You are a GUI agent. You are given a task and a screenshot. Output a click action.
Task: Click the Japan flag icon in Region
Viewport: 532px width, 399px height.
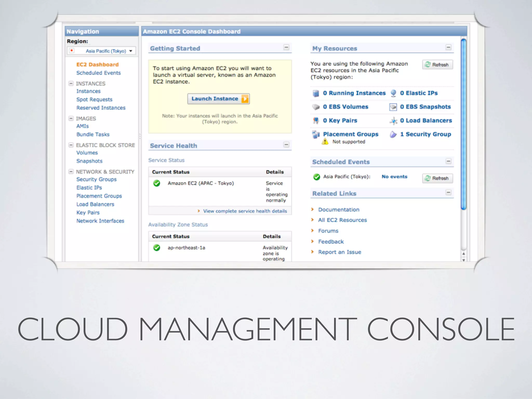tap(72, 51)
